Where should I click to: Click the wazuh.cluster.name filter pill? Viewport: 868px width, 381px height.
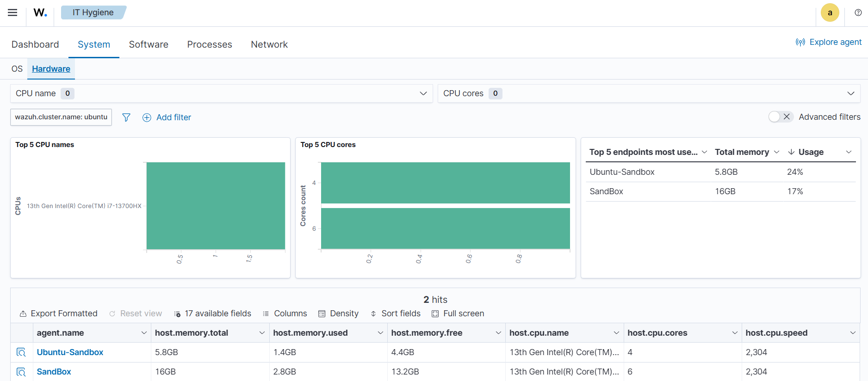point(61,117)
